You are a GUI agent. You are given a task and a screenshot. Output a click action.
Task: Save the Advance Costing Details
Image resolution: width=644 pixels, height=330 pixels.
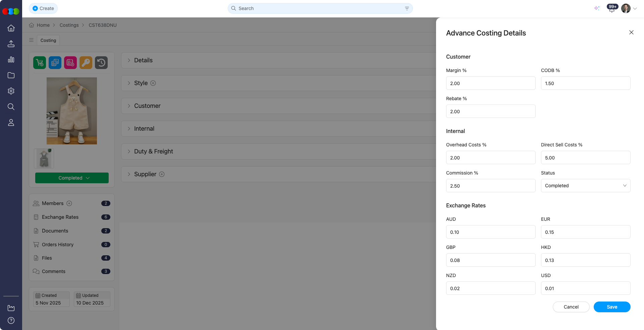coord(612,307)
